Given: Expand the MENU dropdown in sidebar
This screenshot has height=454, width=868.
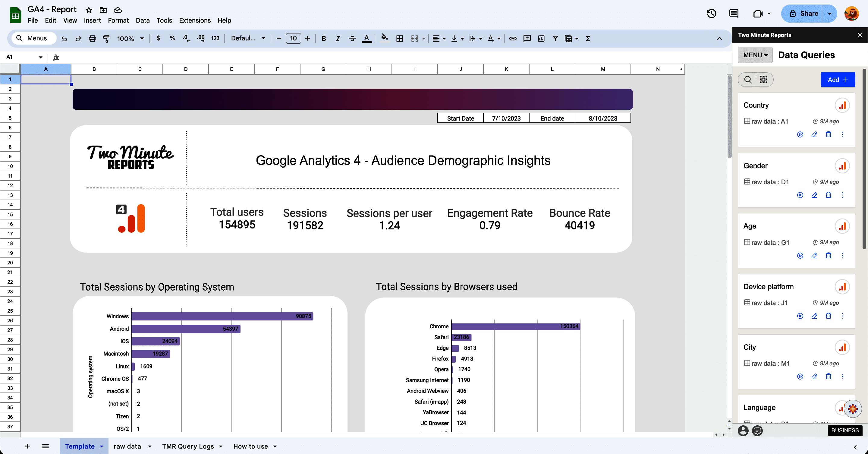Looking at the screenshot, I should click(755, 55).
